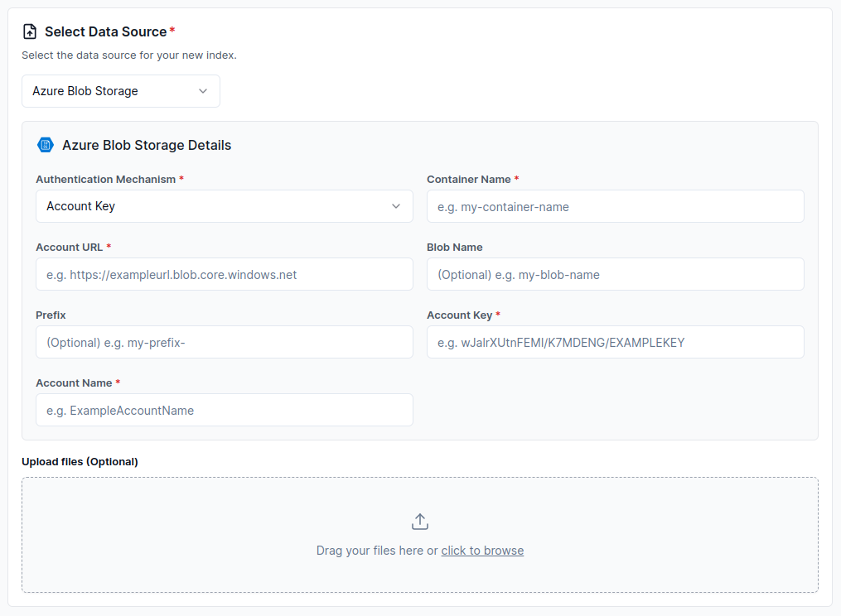Image resolution: width=841 pixels, height=616 pixels.
Task: Click the "Container Name" field label
Action: click(468, 179)
